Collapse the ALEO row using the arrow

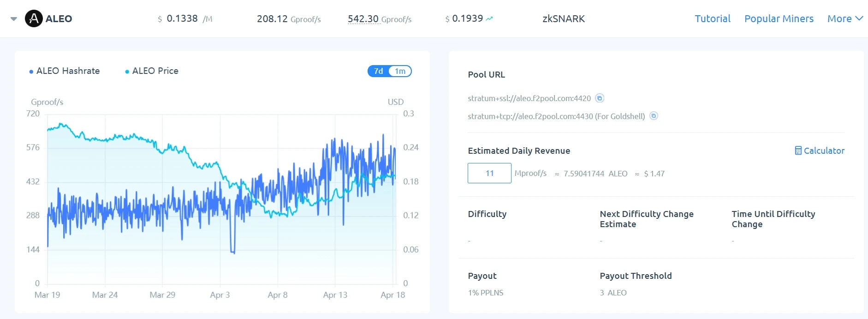[x=14, y=19]
